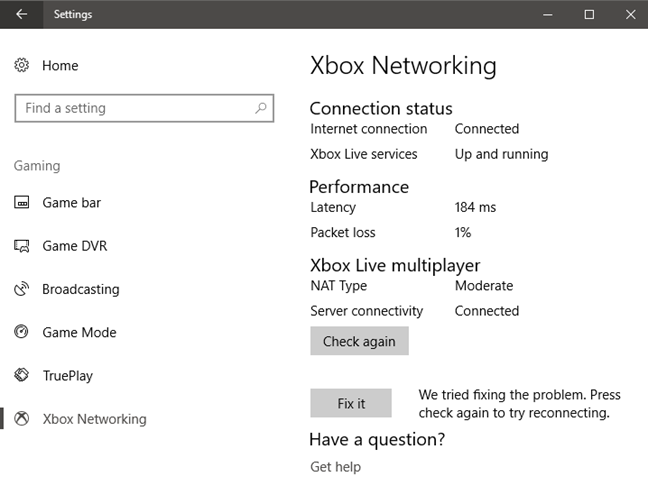
Task: Click the back arrow in Settings title bar
Action: coord(21,14)
